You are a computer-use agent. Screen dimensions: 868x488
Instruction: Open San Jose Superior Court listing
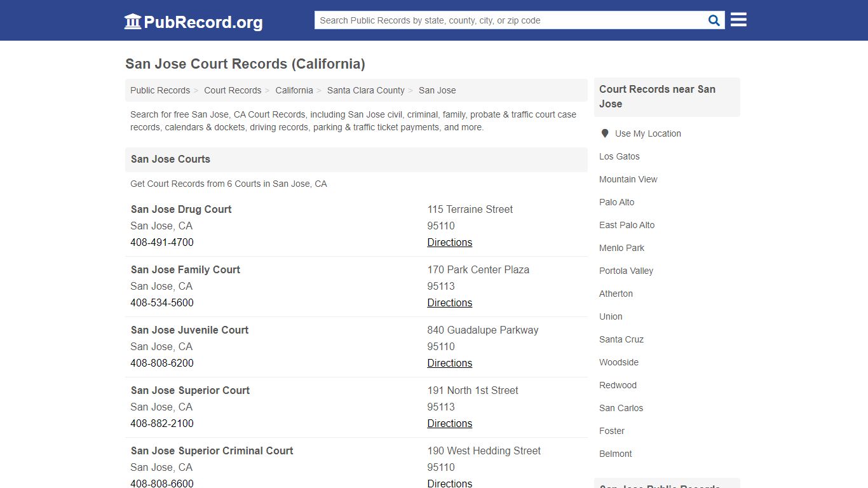click(190, 390)
